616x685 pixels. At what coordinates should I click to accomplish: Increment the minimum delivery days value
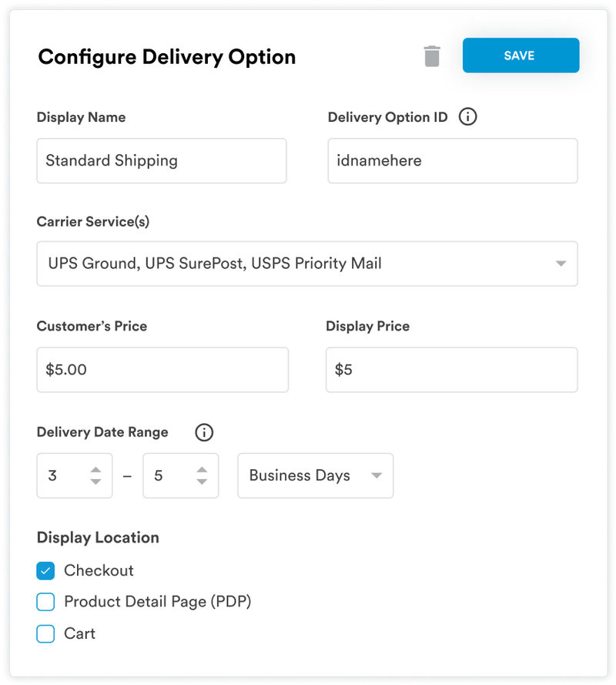click(96, 471)
